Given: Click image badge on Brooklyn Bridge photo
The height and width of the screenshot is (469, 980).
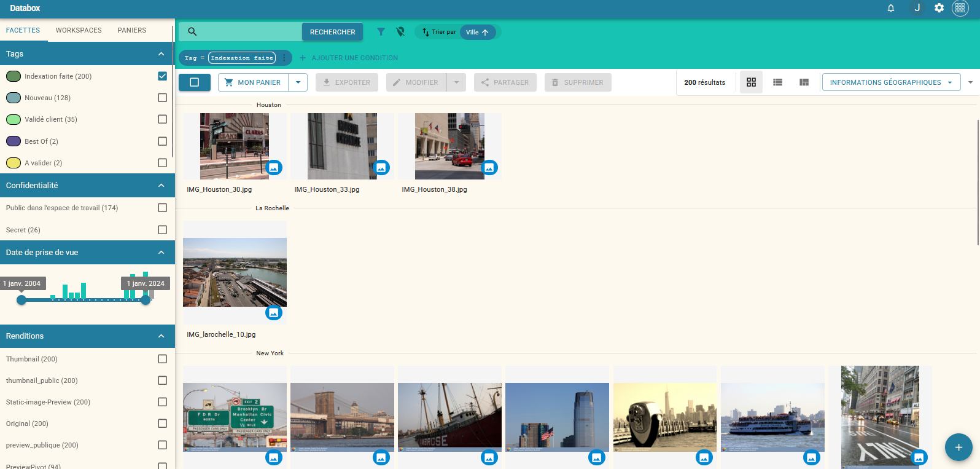Looking at the screenshot, I should [381, 457].
